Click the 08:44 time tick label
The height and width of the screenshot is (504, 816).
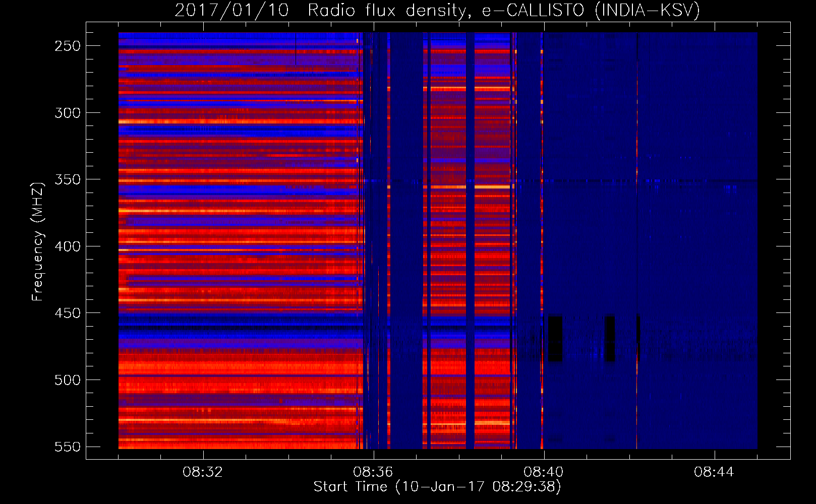click(x=714, y=472)
